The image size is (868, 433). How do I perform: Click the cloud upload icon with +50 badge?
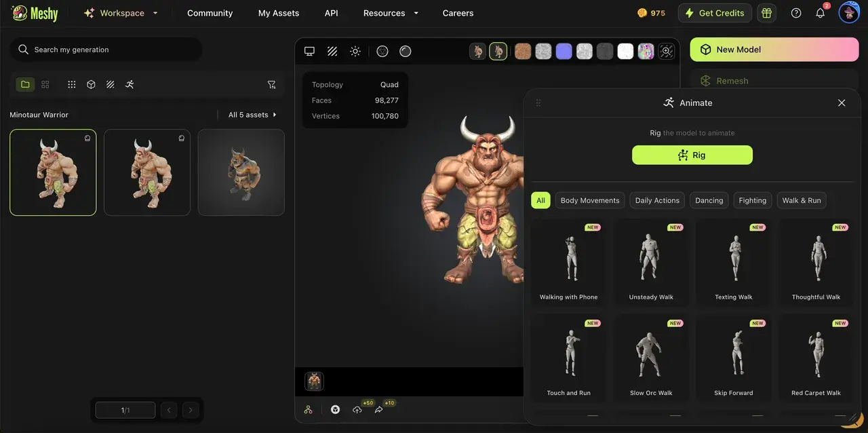click(x=357, y=410)
